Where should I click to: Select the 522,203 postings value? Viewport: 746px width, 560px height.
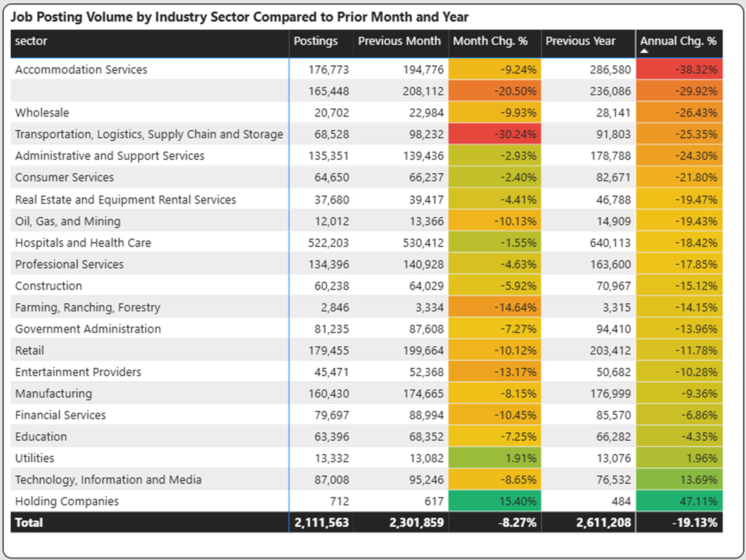coord(328,243)
